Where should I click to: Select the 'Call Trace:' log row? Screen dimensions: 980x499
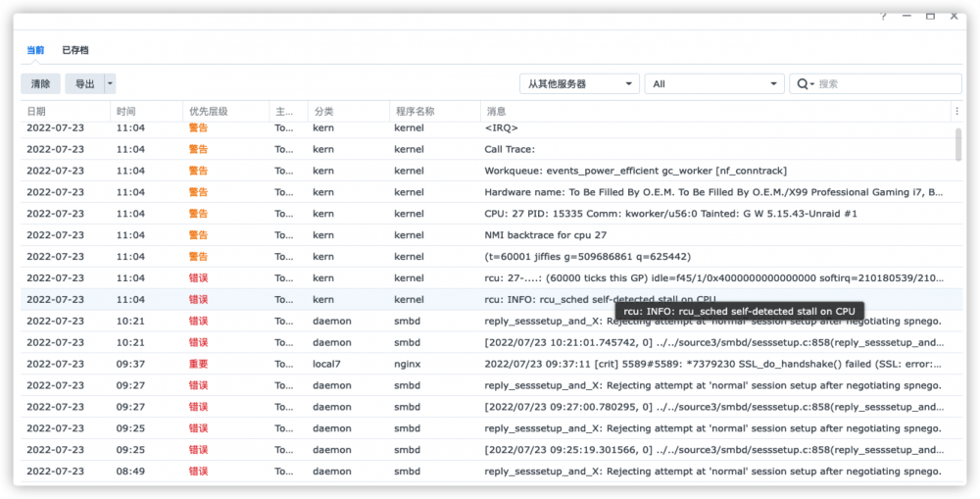click(491, 149)
